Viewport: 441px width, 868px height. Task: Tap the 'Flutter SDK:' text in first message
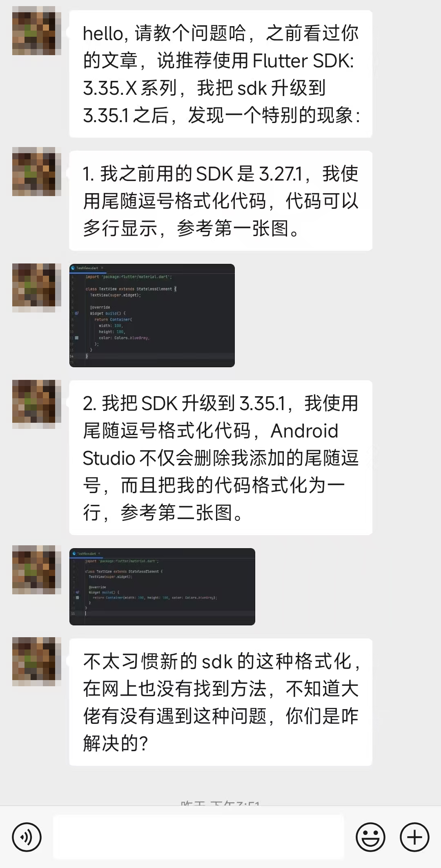[303, 61]
